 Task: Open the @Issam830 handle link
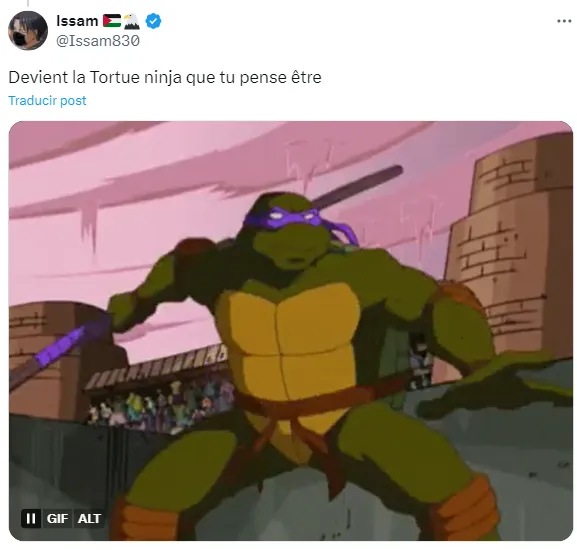point(98,41)
